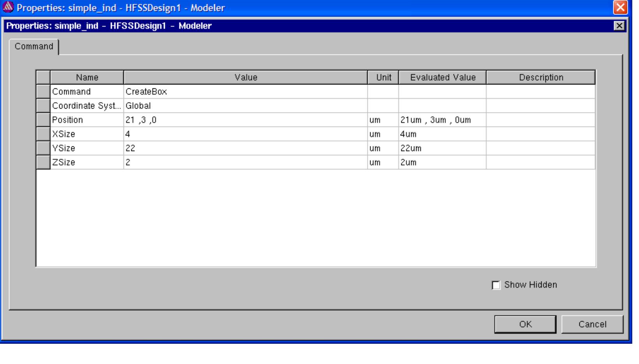Open the Coordinate System Global value
Screen dimensions: 639x364
pyautogui.click(x=245, y=106)
